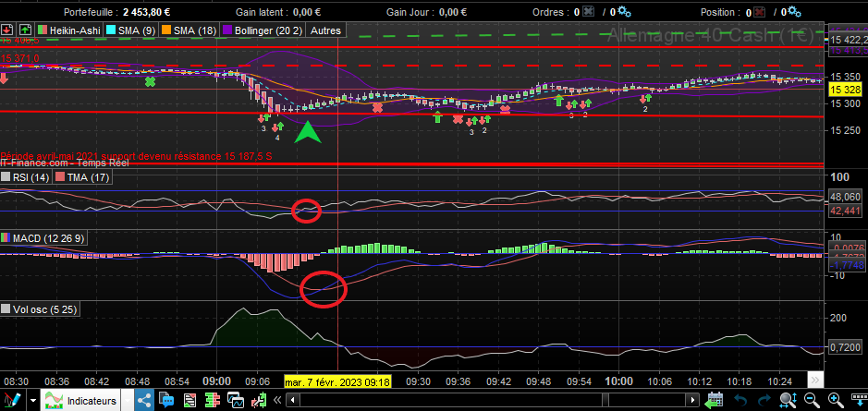Click the MACD value label -1,7748
868x411 pixels.
(x=847, y=265)
